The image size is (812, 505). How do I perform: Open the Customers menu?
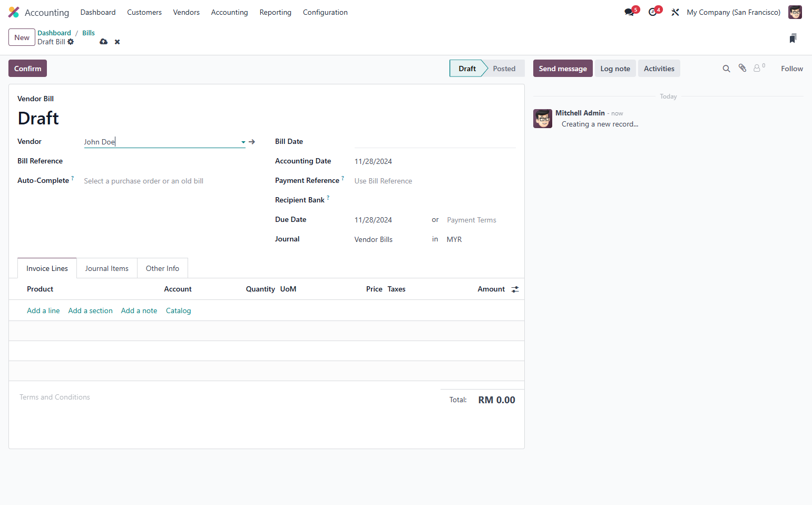pyautogui.click(x=144, y=12)
